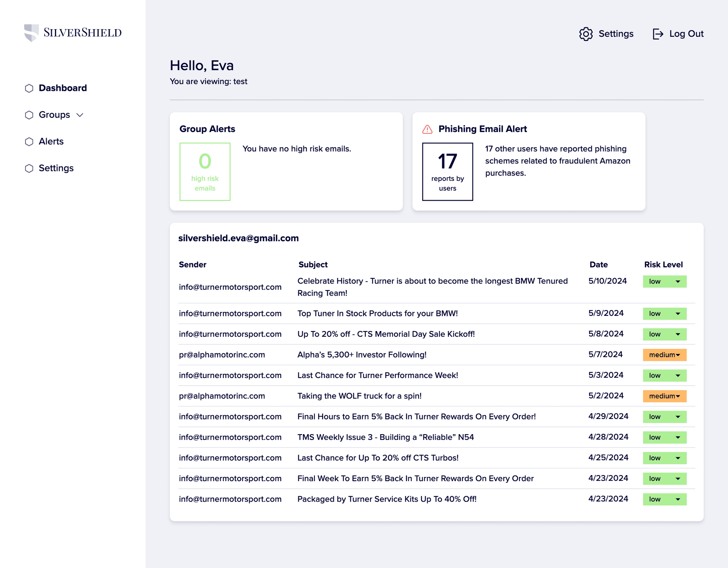This screenshot has height=568, width=728.
Task: Click subject 'TMS Weekly Issue 3'
Action: tap(386, 438)
